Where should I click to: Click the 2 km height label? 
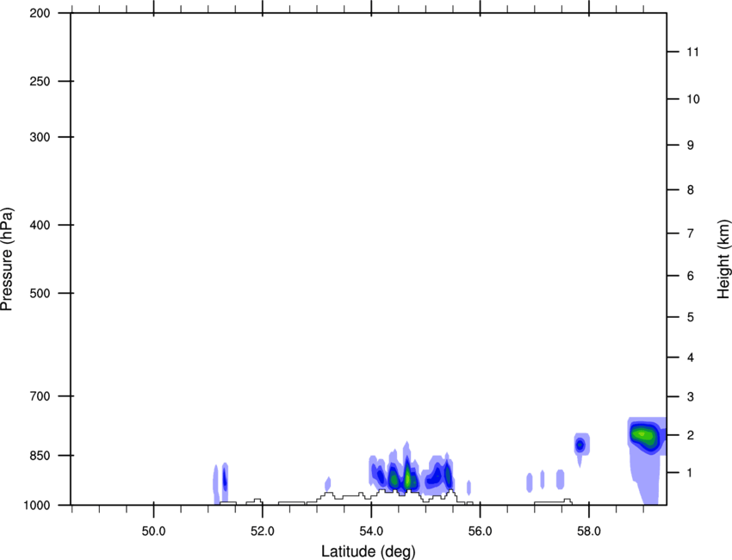pos(691,435)
